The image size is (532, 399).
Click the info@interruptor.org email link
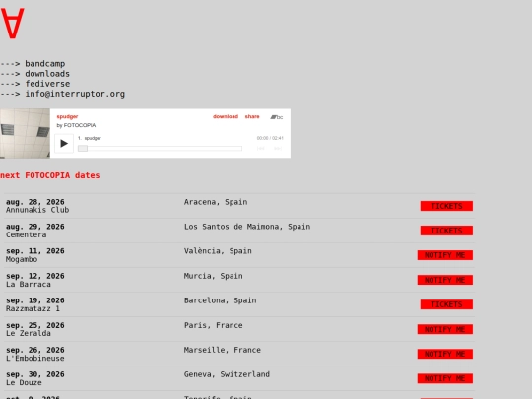(x=75, y=94)
